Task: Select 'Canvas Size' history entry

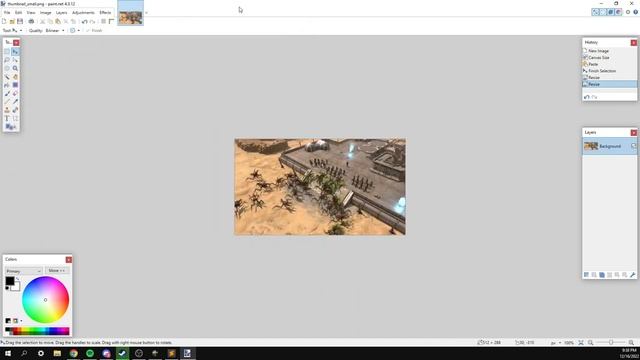Action: pos(609,58)
